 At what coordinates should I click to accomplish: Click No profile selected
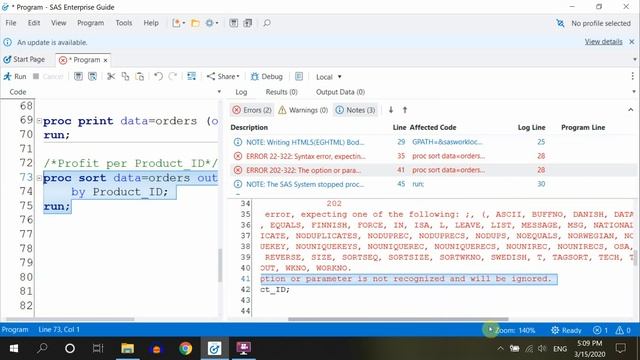(594, 24)
